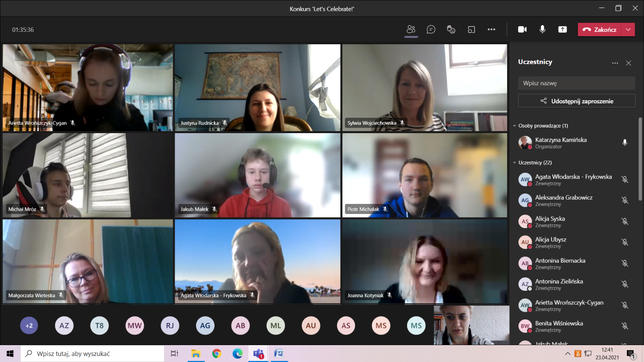Click Piotr Michalak's video tile

(x=425, y=175)
